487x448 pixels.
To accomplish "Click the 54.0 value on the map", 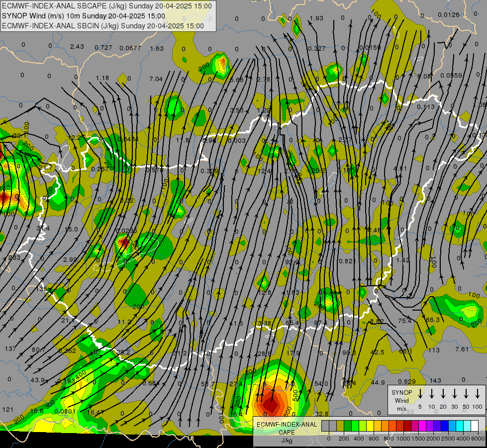I will [x=321, y=383].
